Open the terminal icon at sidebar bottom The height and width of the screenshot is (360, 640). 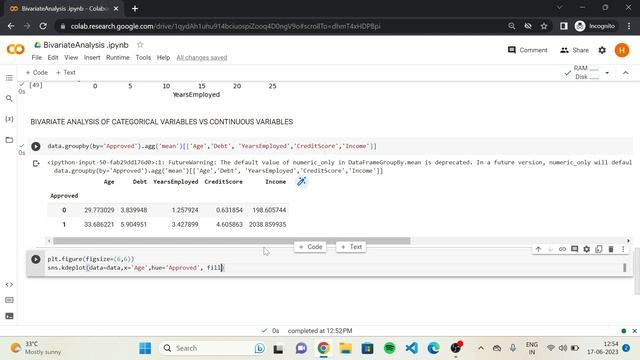[x=9, y=316]
